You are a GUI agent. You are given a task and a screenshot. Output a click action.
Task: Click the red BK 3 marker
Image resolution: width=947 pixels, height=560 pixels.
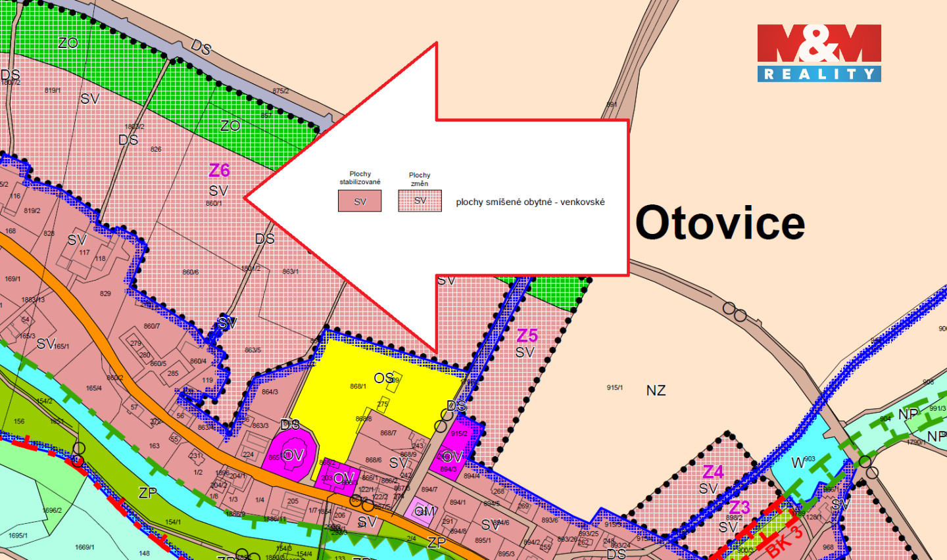click(784, 540)
